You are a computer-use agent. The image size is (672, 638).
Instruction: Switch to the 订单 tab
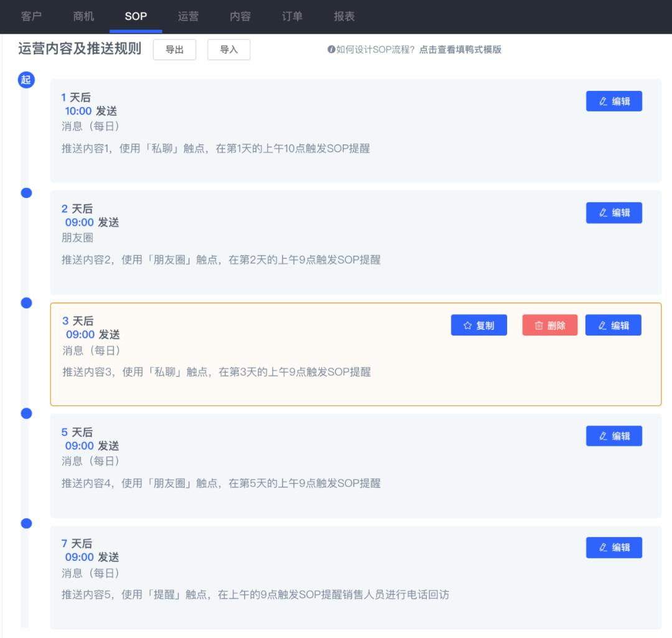(292, 17)
